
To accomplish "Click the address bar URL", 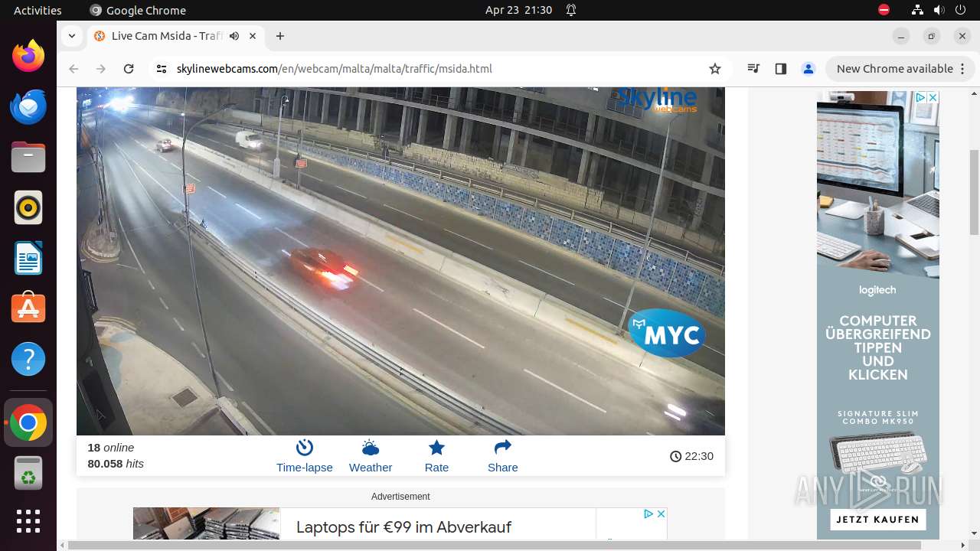I will coord(334,69).
